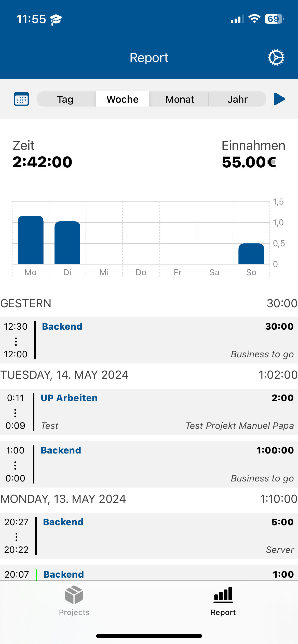Tap the battery indicator icon
This screenshot has width=298, height=644.
[x=274, y=19]
